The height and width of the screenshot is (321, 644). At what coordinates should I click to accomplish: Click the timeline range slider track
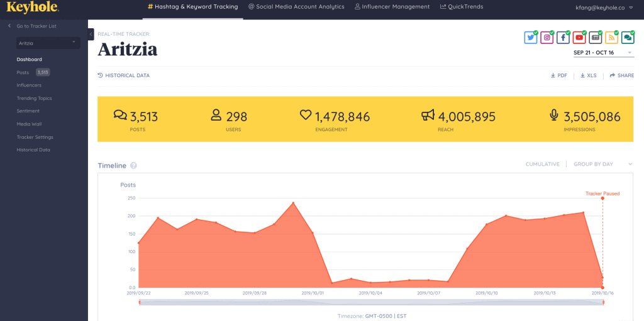[x=371, y=303]
